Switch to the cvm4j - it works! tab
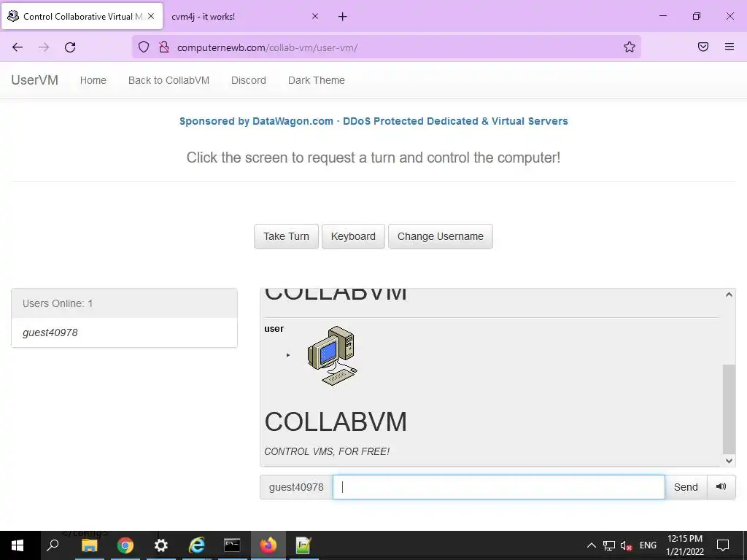Image resolution: width=747 pixels, height=560 pixels. coord(244,17)
